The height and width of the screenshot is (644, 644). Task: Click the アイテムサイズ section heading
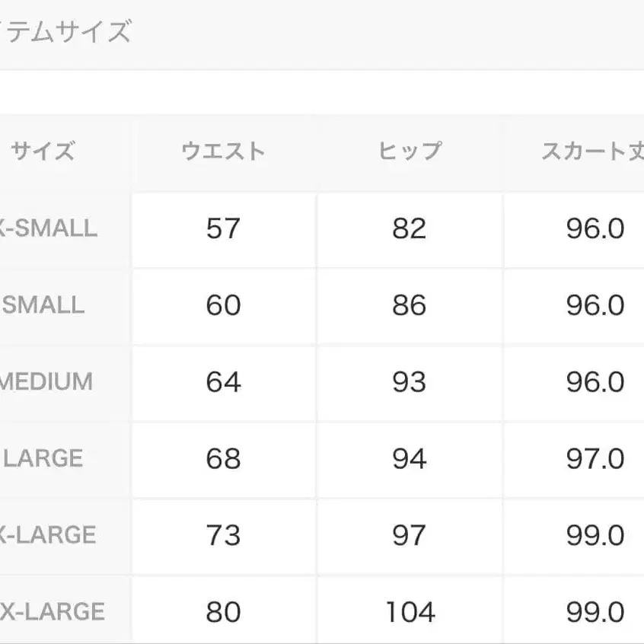coord(65,32)
